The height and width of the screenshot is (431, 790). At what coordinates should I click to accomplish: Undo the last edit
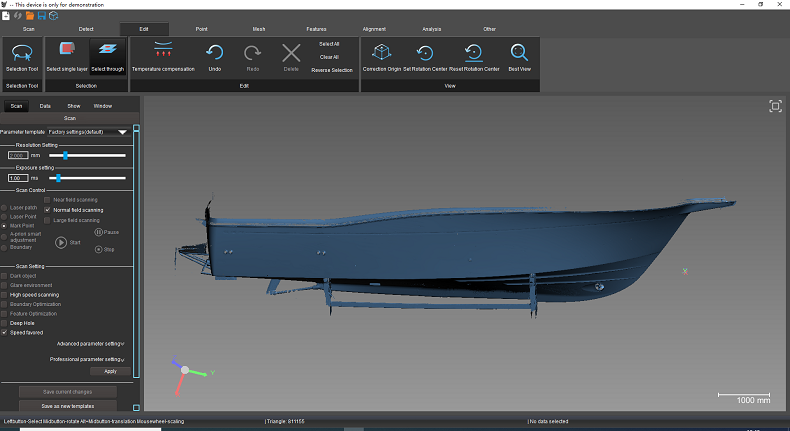click(x=215, y=54)
